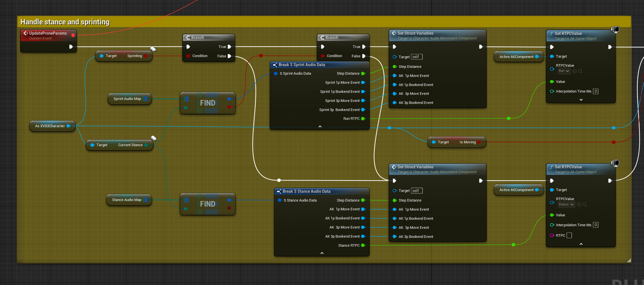
Task: Select the bottom Active AKComponent node
Action: click(519, 190)
